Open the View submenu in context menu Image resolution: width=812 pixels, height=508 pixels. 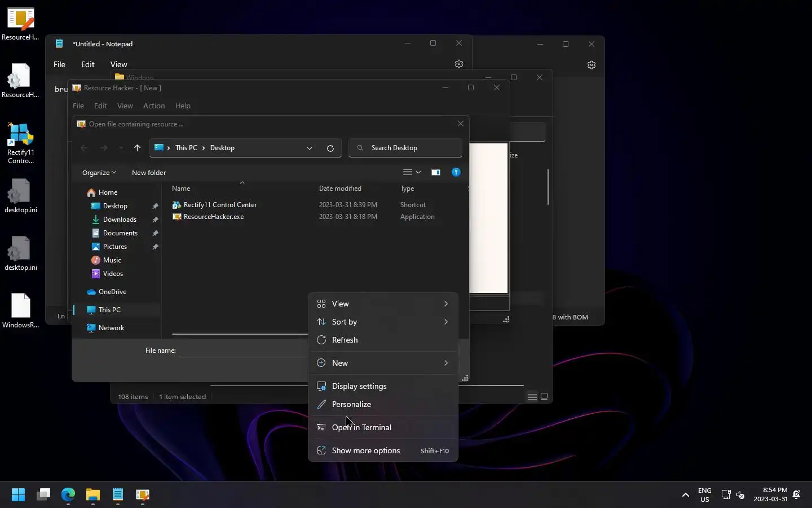tap(383, 304)
